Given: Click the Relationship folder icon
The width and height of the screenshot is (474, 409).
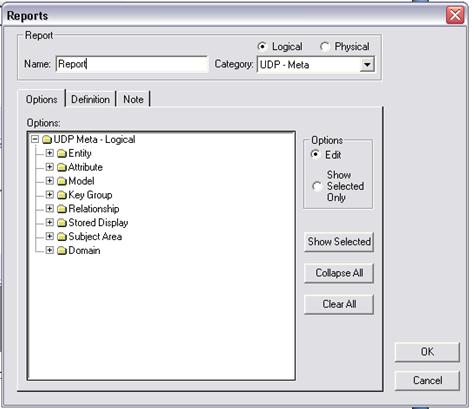Looking at the screenshot, I should [62, 209].
